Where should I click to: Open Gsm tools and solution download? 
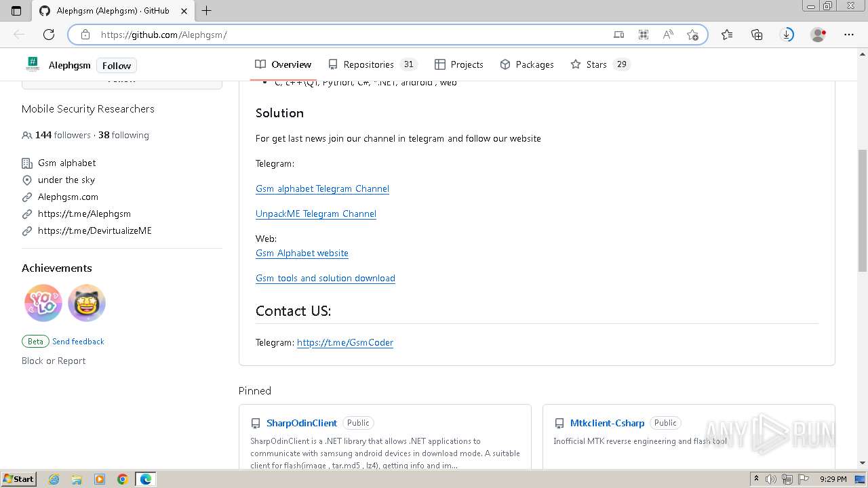325,278
